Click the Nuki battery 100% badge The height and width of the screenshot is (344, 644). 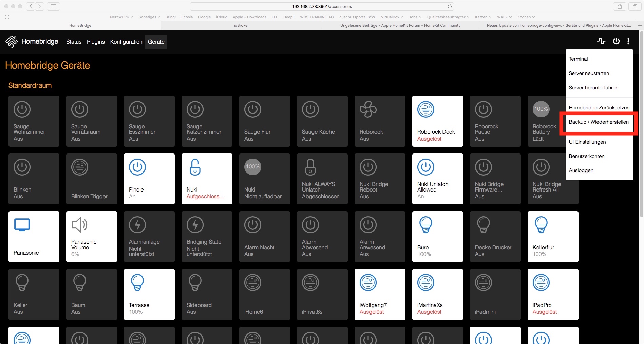click(x=253, y=167)
